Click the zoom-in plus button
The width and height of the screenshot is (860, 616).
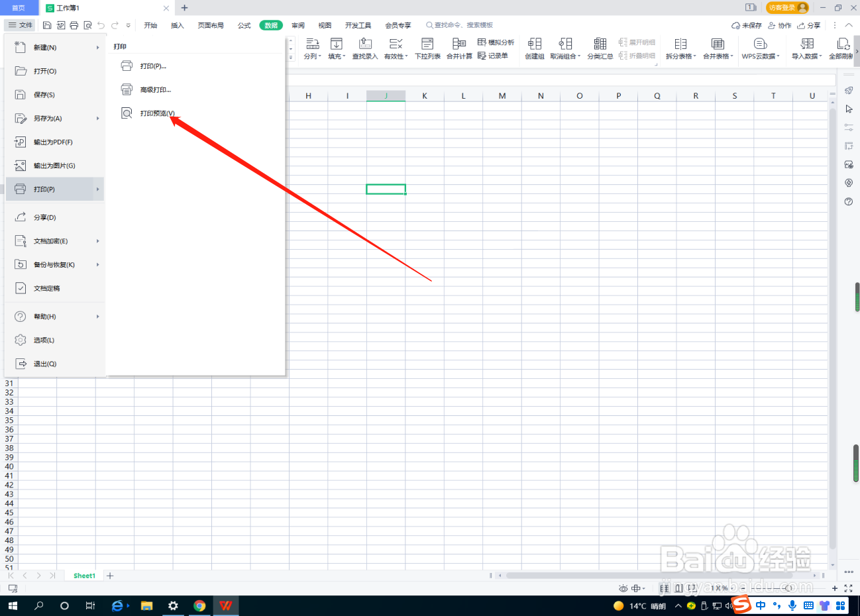835,588
